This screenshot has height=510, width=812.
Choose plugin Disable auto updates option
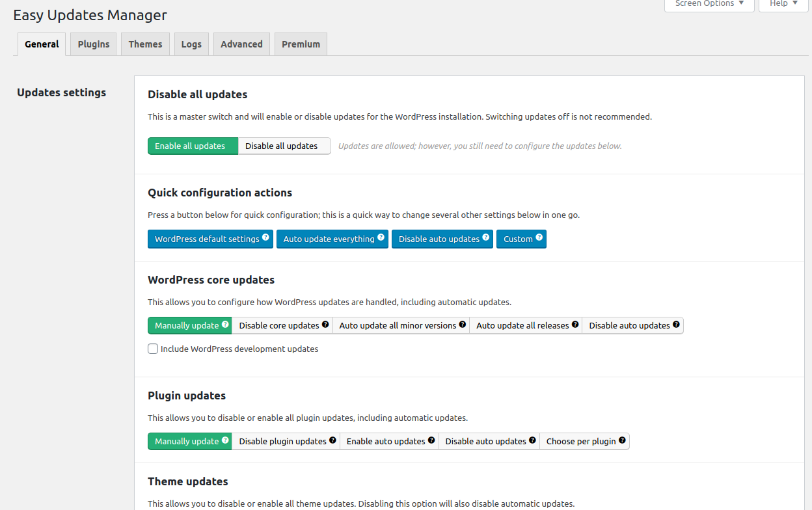[x=489, y=441]
